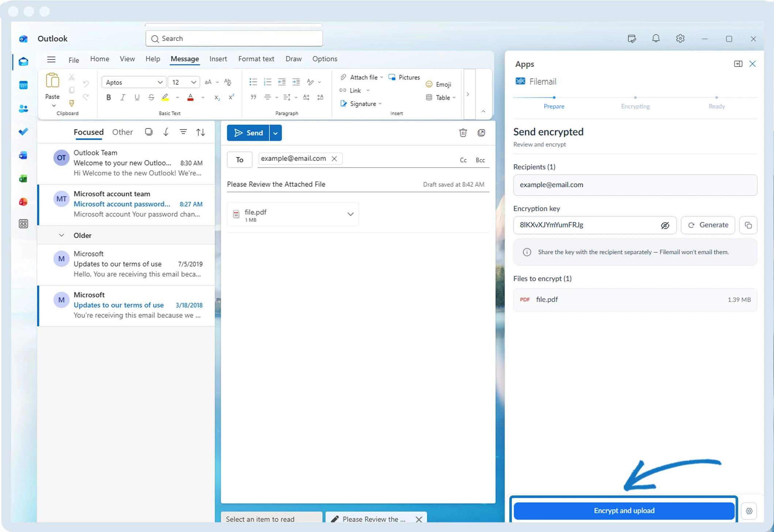Image resolution: width=774 pixels, height=532 pixels.
Task: Apply Superscript formatting
Action: 231,97
